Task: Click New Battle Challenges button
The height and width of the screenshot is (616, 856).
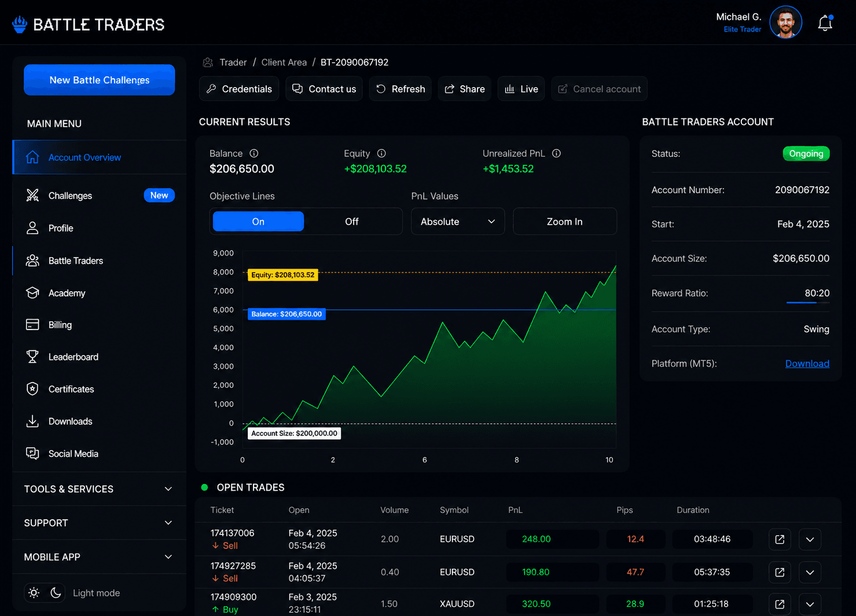Action: tap(100, 80)
